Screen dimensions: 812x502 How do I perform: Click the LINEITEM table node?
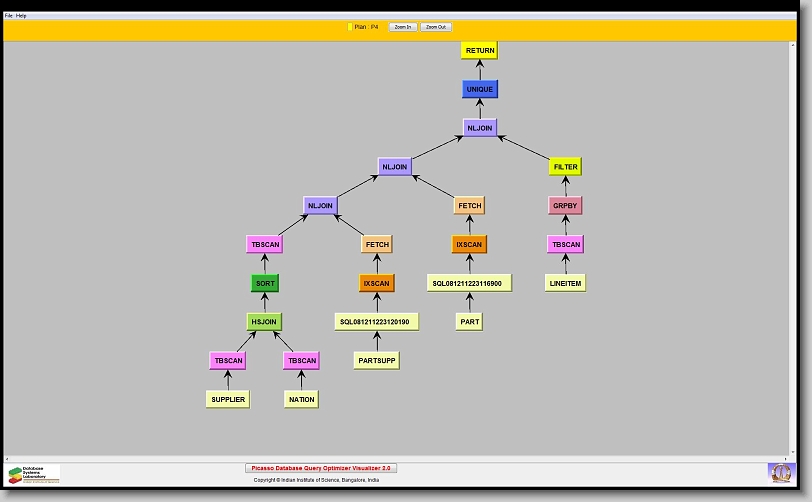coord(565,283)
